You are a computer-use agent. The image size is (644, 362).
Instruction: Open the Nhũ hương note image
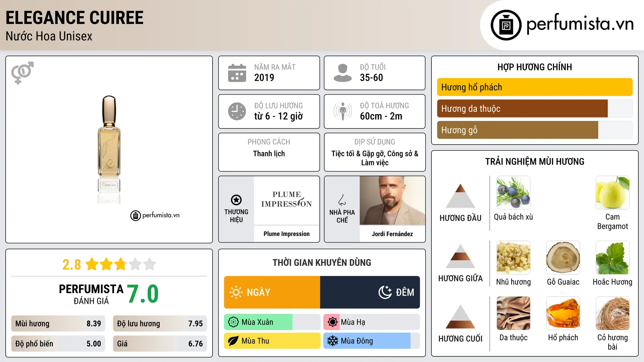point(513,258)
